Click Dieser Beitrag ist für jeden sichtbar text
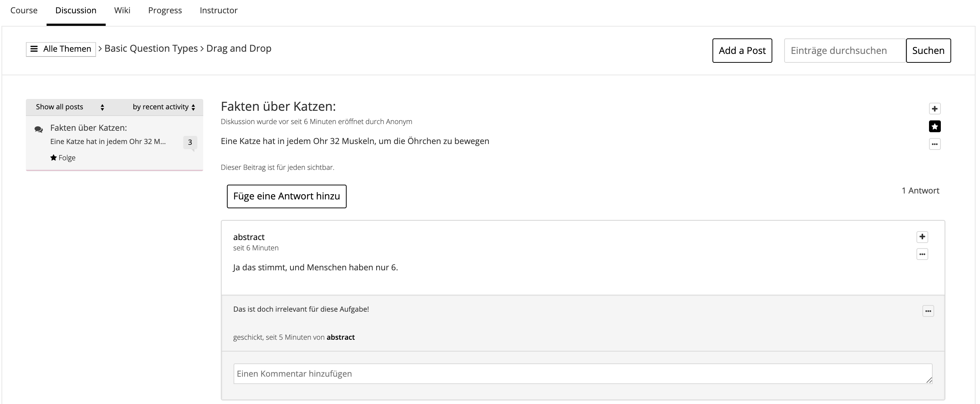 (278, 167)
